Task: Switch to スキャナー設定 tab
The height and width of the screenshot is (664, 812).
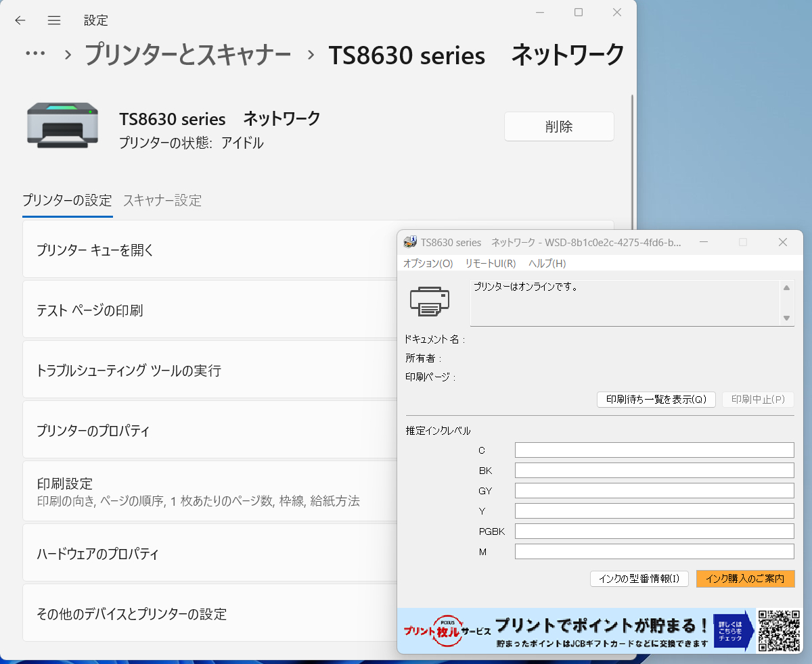Action: [162, 200]
